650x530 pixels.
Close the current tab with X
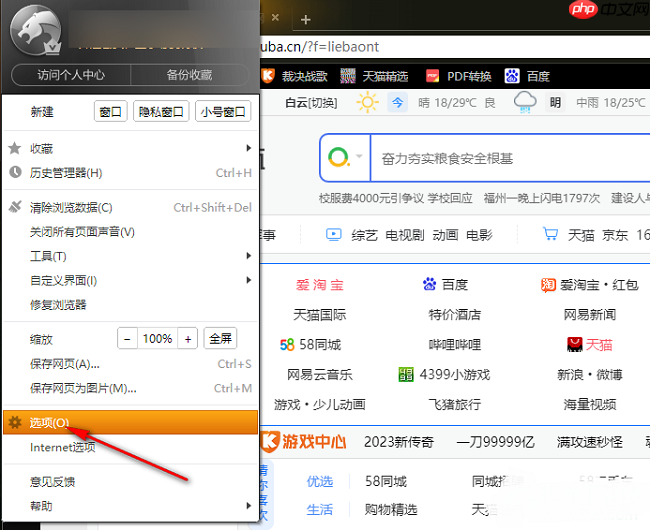pos(275,17)
